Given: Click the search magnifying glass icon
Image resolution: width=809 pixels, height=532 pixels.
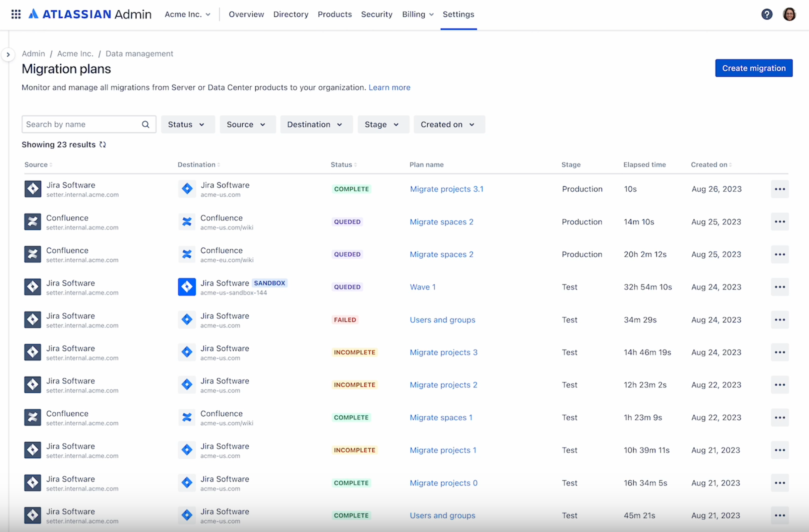Looking at the screenshot, I should pos(145,124).
